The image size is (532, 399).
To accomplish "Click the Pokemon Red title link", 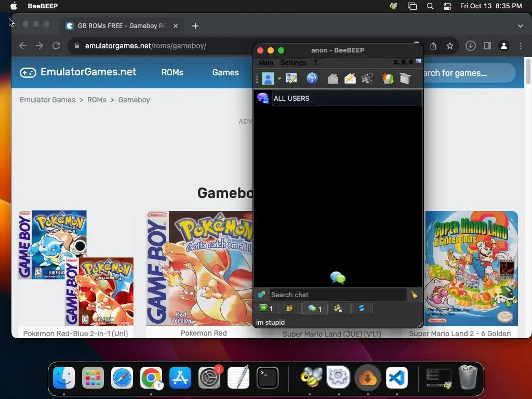I will 204,333.
